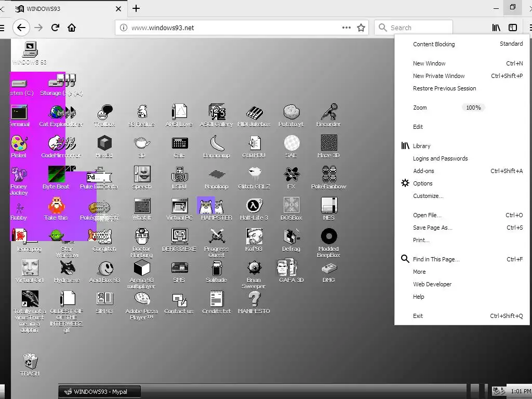Expand Web Developer submenu
532x399 pixels.
click(x=462, y=284)
